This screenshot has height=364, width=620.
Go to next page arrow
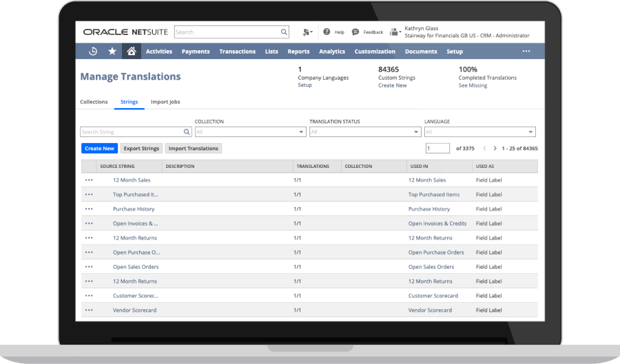tap(495, 148)
